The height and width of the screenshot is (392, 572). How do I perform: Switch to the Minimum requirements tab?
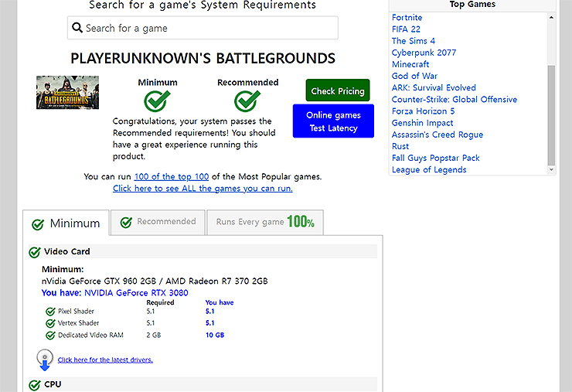point(66,223)
